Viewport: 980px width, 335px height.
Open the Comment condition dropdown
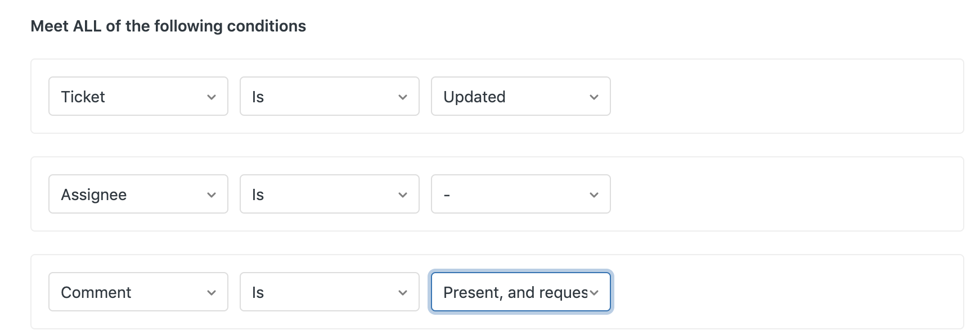point(138,292)
